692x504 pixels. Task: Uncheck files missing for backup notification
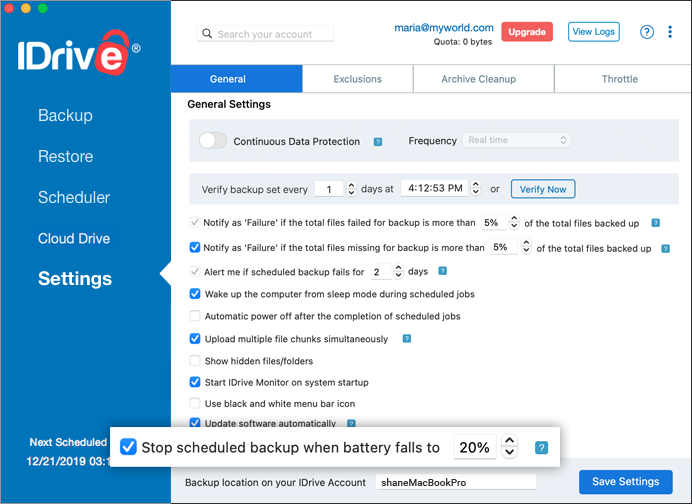pos(195,247)
